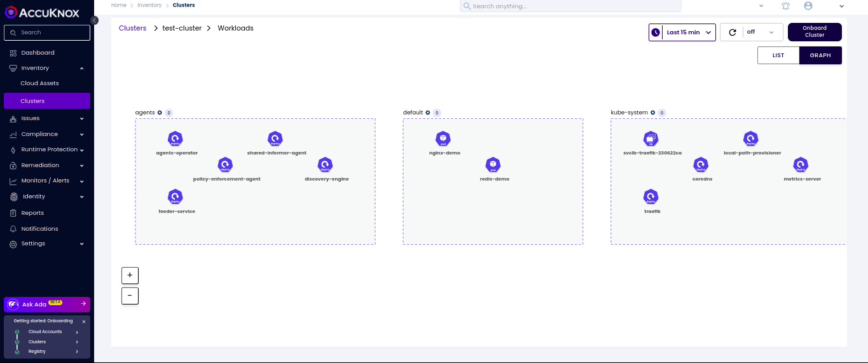Image resolution: width=868 pixels, height=363 pixels.
Task: Open the dropdown arrow right of user avatar
Action: pyautogui.click(x=841, y=6)
